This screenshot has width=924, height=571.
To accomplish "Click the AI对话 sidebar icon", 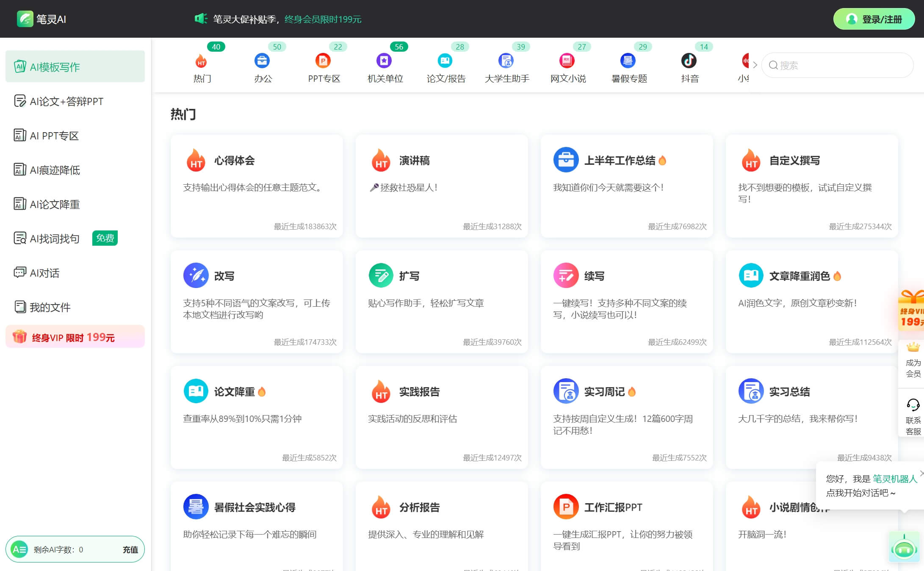I will click(19, 273).
